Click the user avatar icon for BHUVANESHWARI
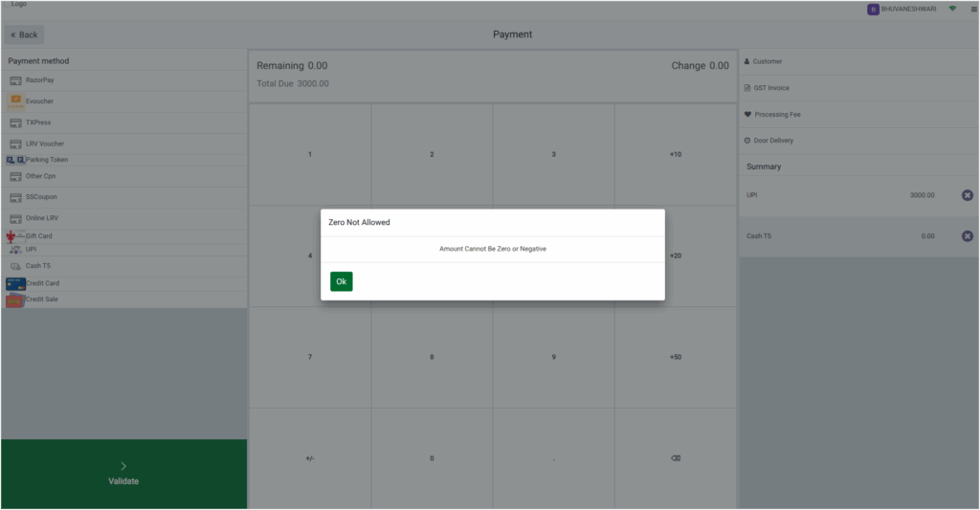Viewport: 980px width, 510px height. click(x=873, y=10)
